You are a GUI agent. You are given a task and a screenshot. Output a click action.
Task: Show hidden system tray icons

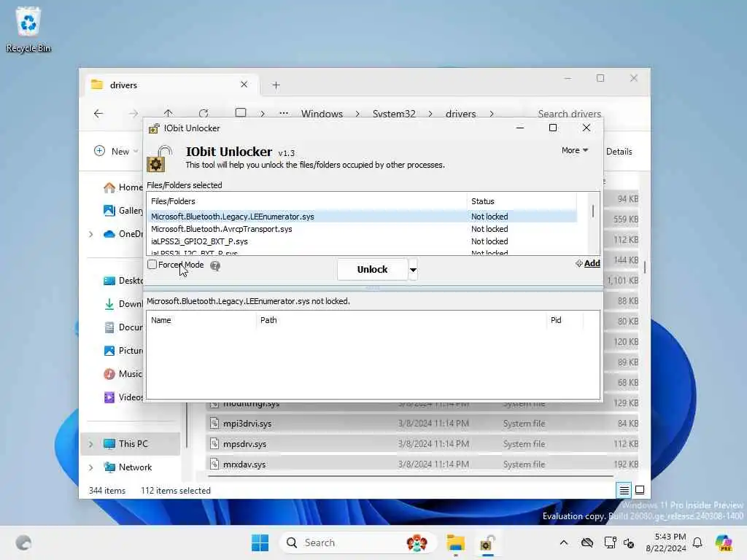point(564,542)
